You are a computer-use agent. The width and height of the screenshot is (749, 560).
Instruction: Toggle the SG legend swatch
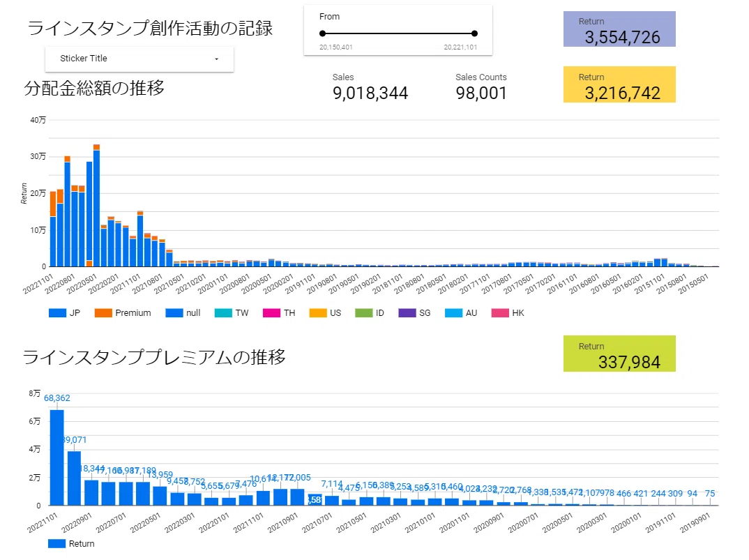(407, 313)
